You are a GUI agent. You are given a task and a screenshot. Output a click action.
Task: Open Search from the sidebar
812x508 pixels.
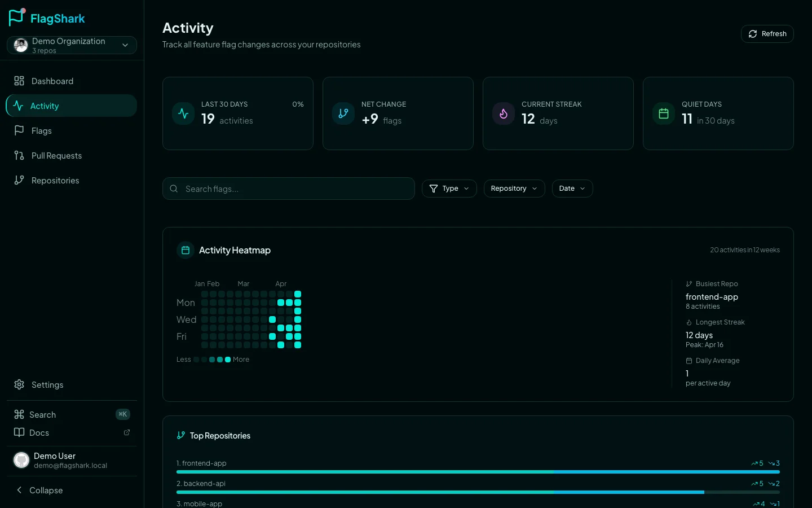pos(43,414)
